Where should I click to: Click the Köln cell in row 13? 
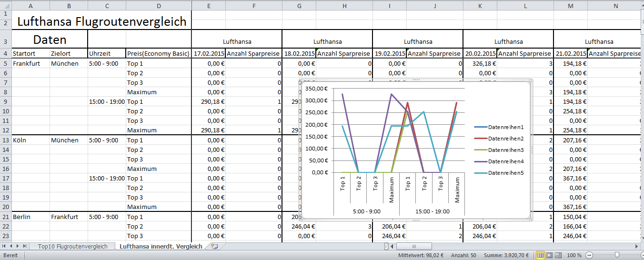pyautogui.click(x=30, y=140)
